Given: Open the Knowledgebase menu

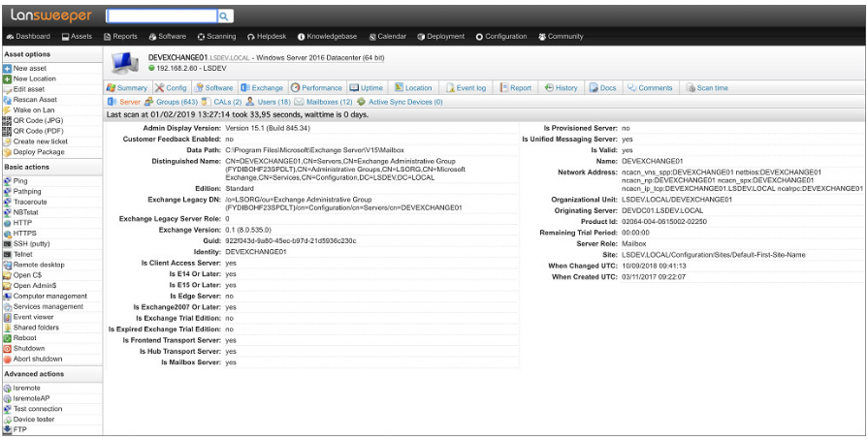Looking at the screenshot, I should pos(327,37).
